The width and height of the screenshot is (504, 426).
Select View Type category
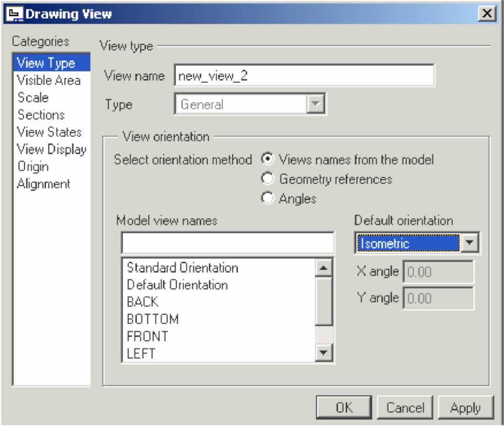[52, 63]
